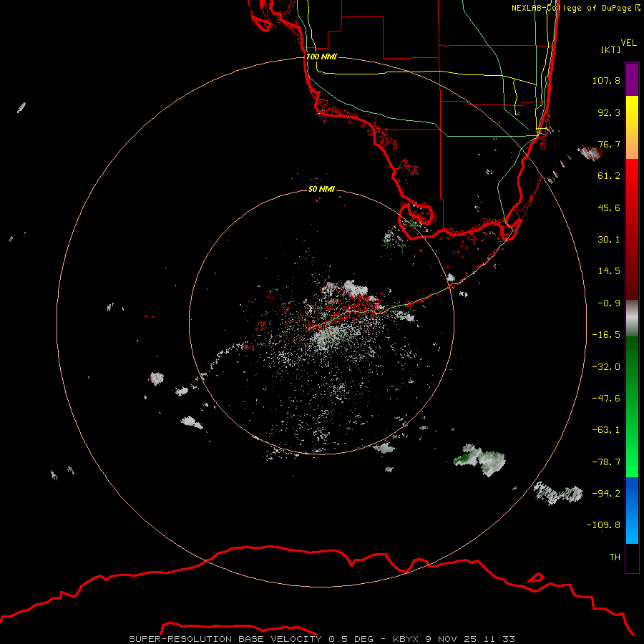
Task: Click the bright green segment of color bar
Action: (632, 448)
